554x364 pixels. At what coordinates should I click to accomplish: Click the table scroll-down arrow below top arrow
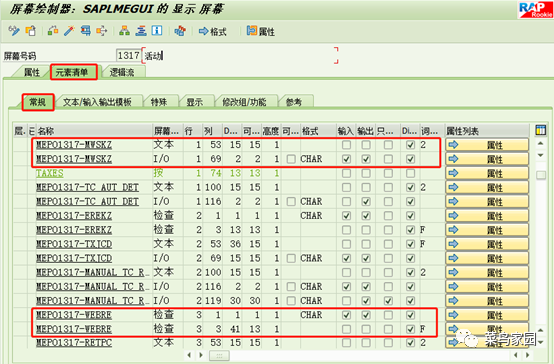click(541, 155)
